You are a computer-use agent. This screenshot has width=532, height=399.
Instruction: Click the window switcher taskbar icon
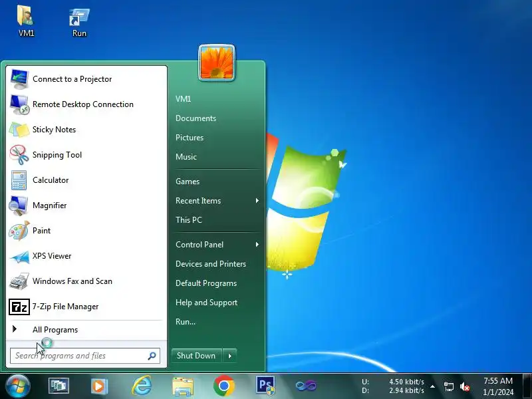(59, 386)
